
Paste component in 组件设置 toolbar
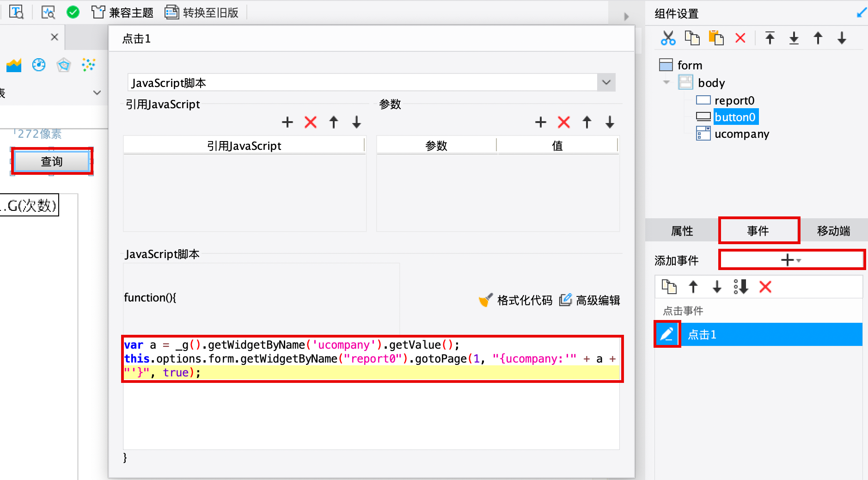pyautogui.click(x=716, y=38)
